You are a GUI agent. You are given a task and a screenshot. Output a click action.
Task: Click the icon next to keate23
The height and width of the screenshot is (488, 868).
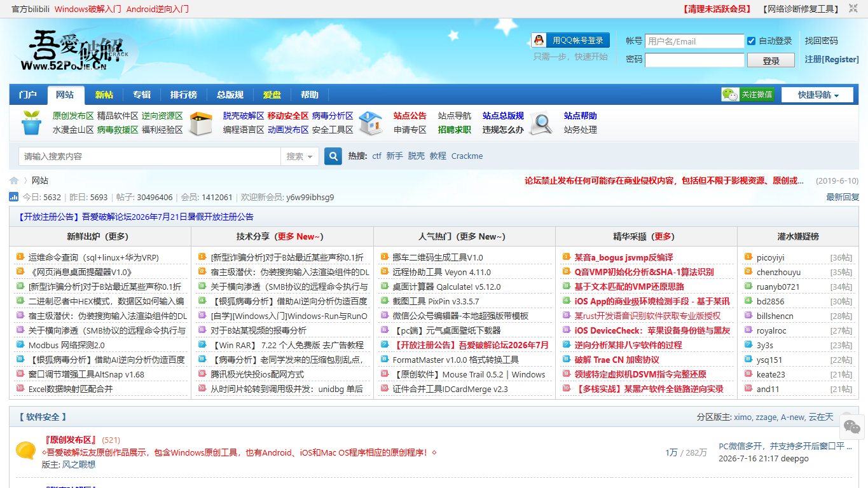[x=748, y=374]
